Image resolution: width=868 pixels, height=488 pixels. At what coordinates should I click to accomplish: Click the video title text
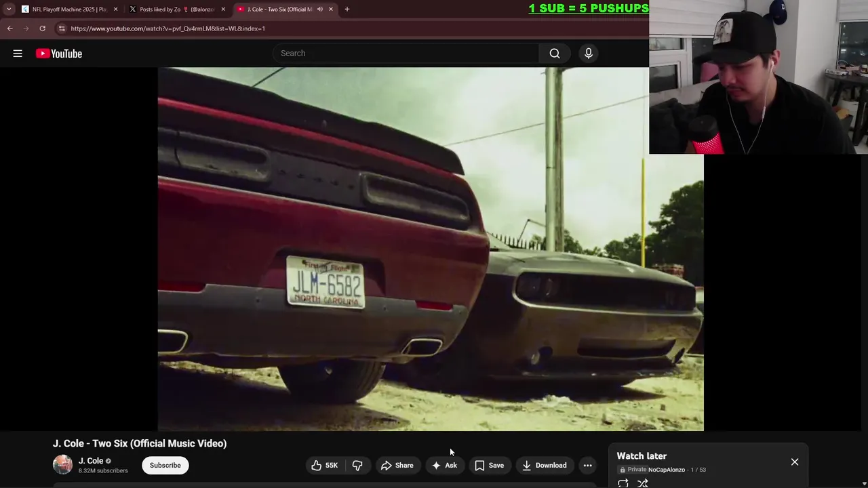pyautogui.click(x=140, y=443)
